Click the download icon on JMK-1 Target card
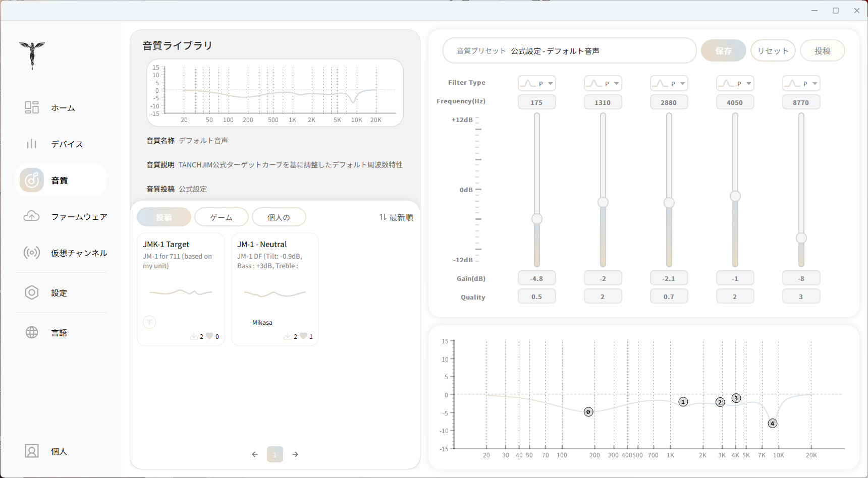Viewport: 868px width, 478px height. coord(193,336)
